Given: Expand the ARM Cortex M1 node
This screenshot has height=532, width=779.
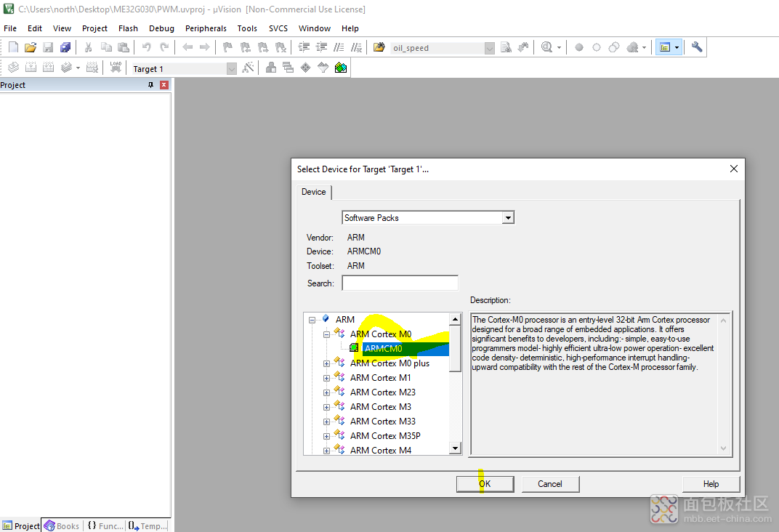Looking at the screenshot, I should [326, 378].
